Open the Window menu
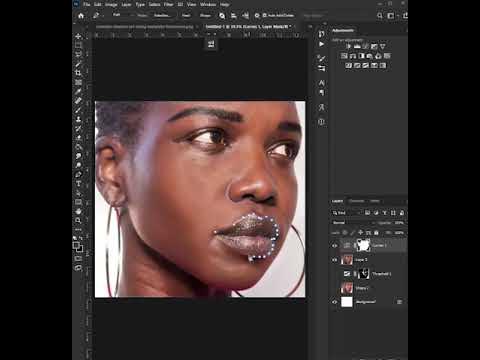 (208, 4)
